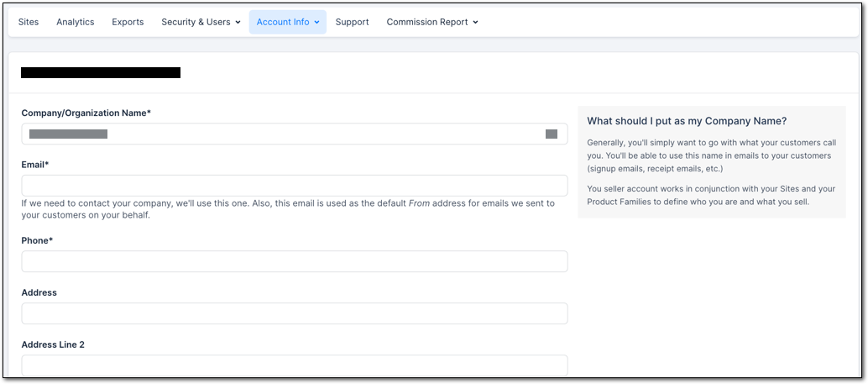Switch to the Exports tab
Viewport: 868px width, 384px height.
(x=128, y=22)
